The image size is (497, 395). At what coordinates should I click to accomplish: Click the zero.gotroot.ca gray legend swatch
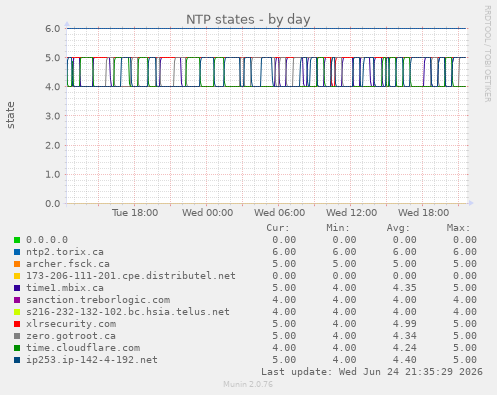click(17, 336)
